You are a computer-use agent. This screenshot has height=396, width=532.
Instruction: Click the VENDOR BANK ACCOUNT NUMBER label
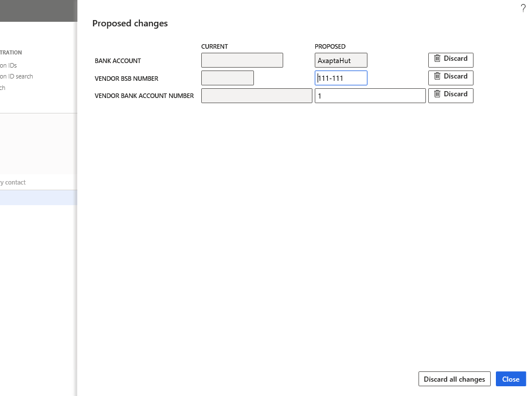tap(144, 96)
